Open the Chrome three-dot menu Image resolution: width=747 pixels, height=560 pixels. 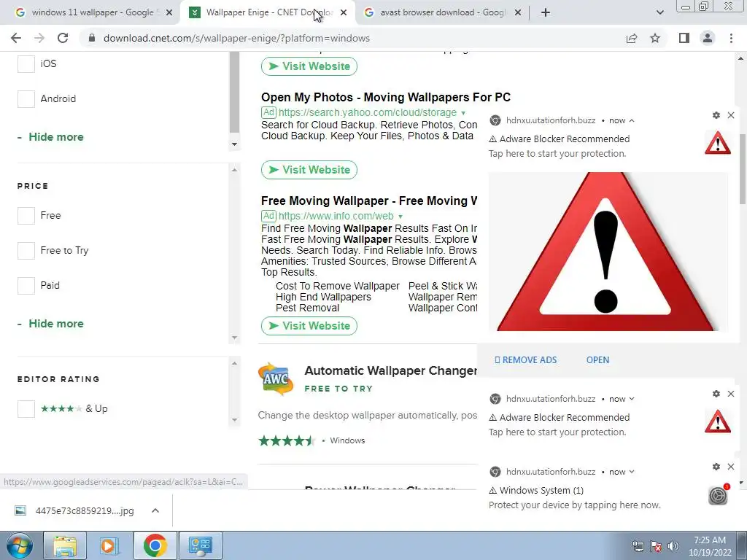[731, 38]
